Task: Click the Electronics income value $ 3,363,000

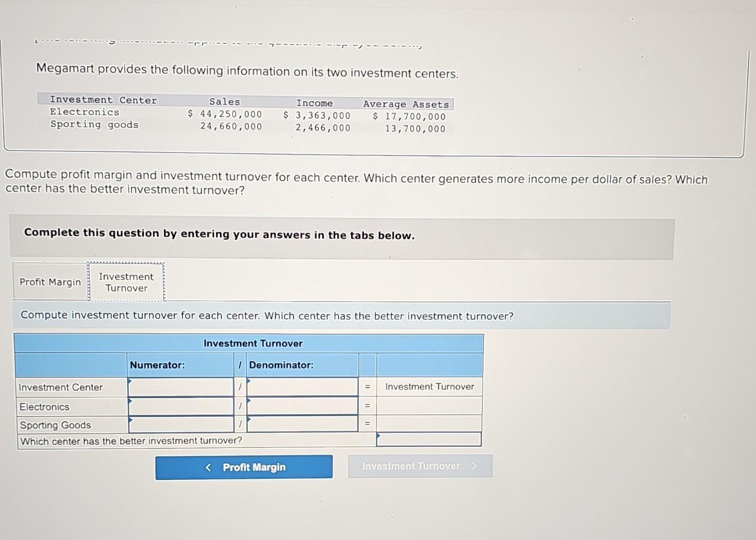Action: (x=317, y=115)
